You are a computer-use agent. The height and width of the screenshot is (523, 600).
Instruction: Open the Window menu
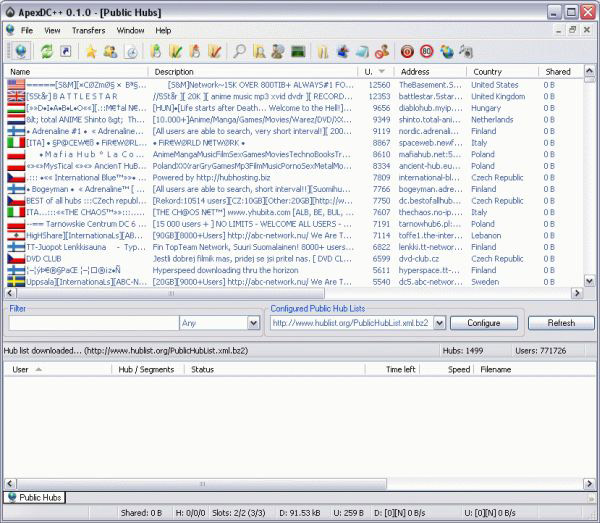130,30
